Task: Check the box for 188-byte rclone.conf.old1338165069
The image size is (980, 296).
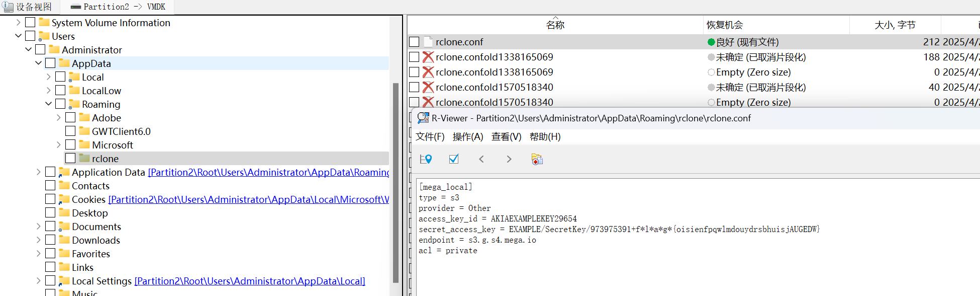Action: (x=414, y=57)
